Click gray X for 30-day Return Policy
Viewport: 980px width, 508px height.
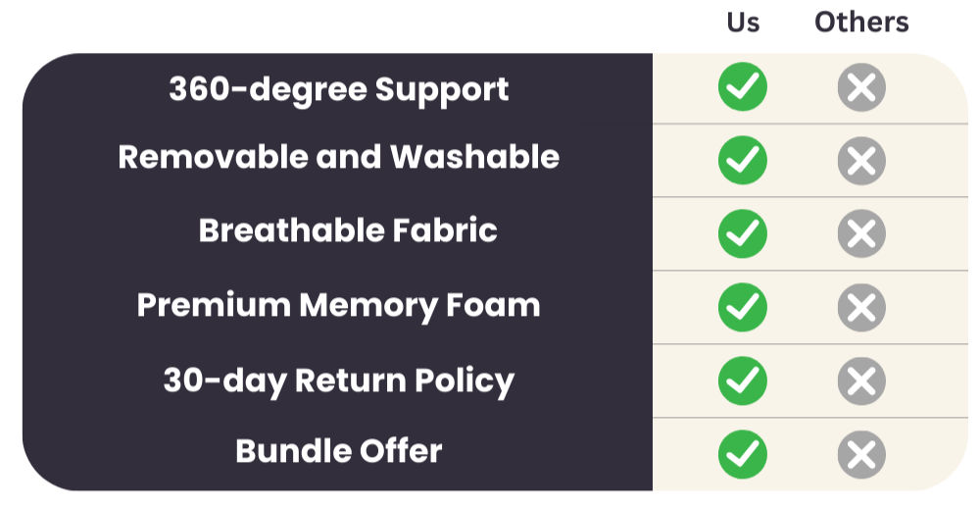[x=861, y=381]
